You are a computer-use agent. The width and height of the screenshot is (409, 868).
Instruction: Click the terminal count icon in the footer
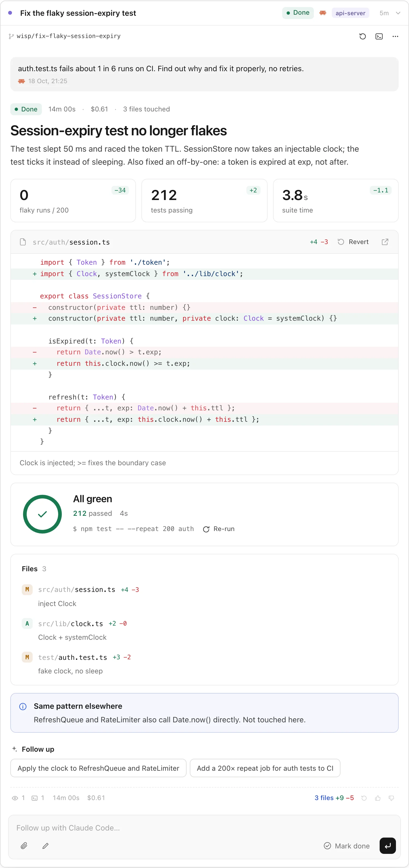[x=34, y=798]
